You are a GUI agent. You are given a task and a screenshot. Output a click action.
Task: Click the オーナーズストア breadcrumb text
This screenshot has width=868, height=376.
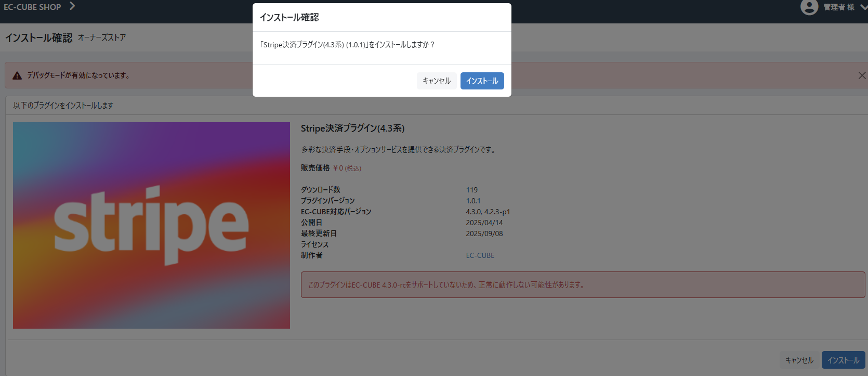point(102,37)
